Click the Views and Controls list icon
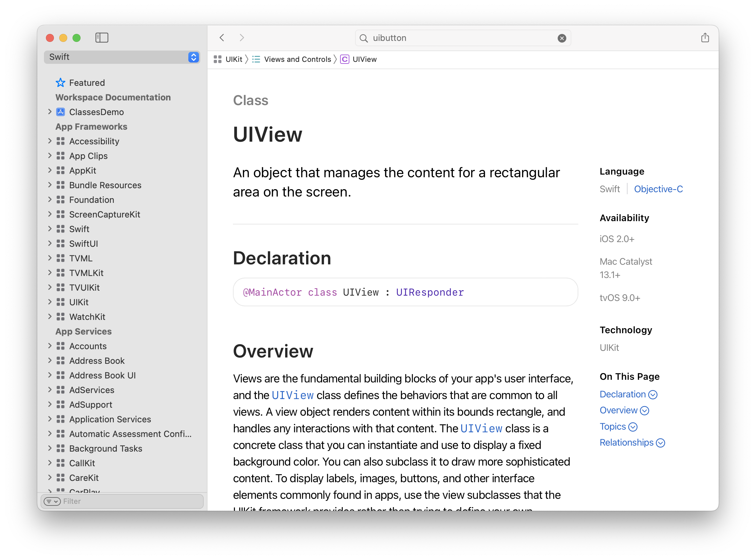The image size is (756, 560). pyautogui.click(x=256, y=59)
